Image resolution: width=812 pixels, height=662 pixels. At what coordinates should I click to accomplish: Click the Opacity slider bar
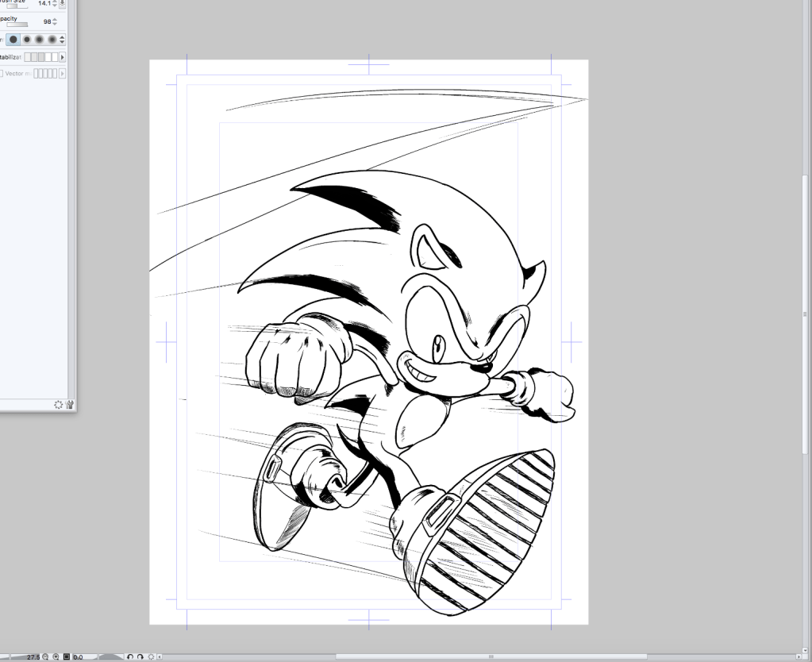tap(17, 25)
